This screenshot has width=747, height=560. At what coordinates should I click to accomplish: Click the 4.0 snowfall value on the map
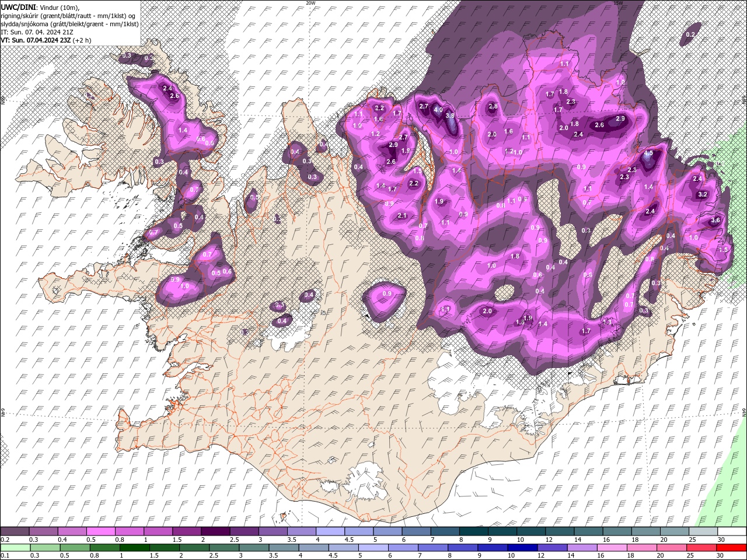[x=438, y=110]
